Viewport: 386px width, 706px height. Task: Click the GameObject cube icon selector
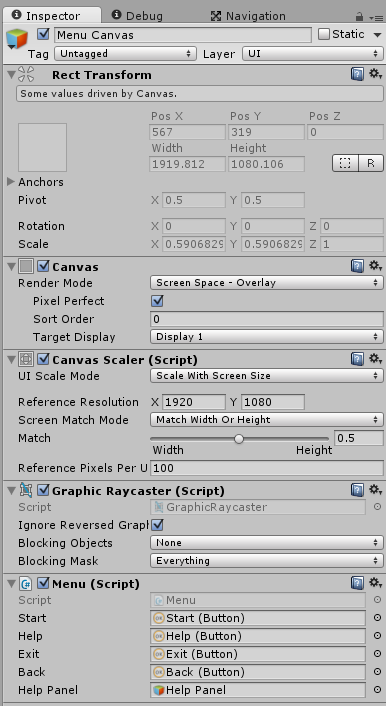click(17, 39)
